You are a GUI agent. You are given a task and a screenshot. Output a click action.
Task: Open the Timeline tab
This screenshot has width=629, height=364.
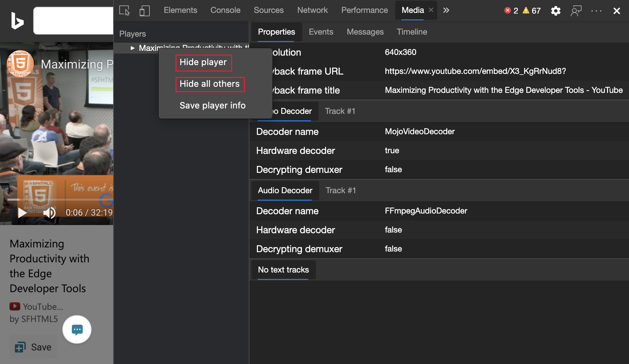point(412,32)
